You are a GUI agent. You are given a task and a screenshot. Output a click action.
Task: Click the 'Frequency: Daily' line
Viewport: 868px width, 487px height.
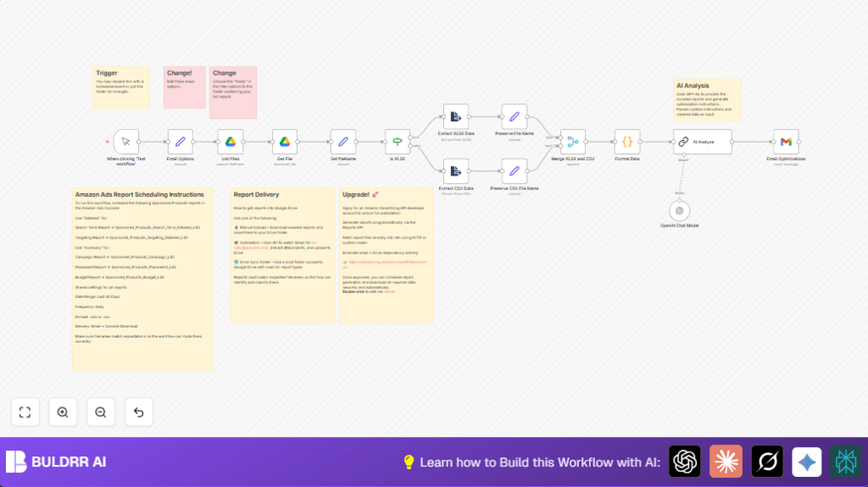pos(90,306)
